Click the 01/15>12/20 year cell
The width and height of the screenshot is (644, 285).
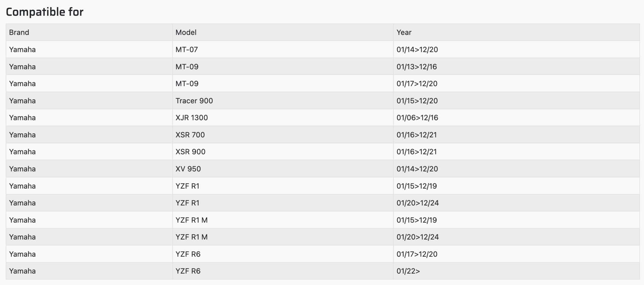417,101
